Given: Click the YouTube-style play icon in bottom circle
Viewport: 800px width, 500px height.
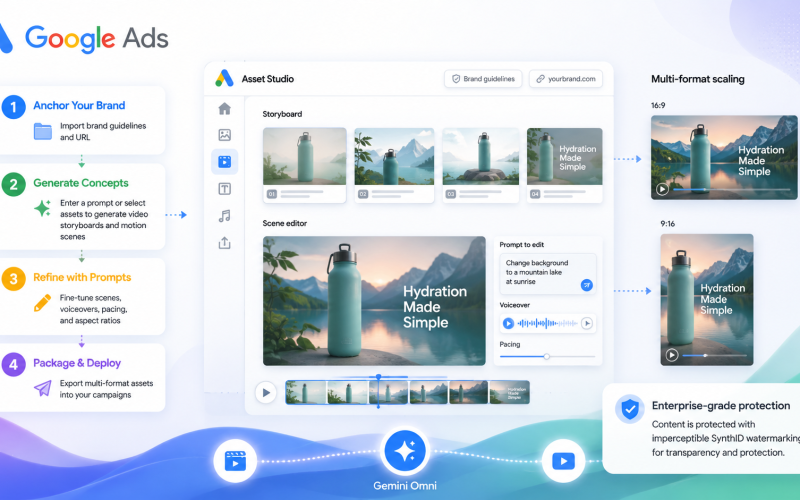Looking at the screenshot, I should click(563, 461).
